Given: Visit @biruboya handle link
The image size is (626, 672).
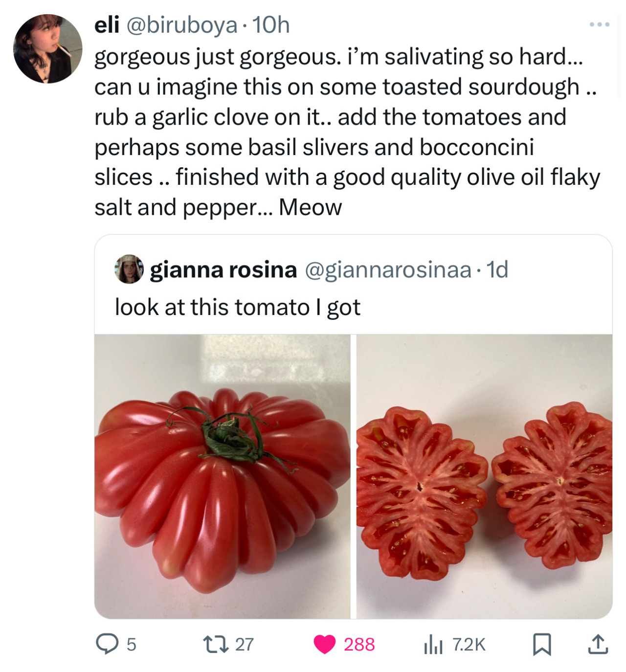Looking at the screenshot, I should [x=182, y=25].
